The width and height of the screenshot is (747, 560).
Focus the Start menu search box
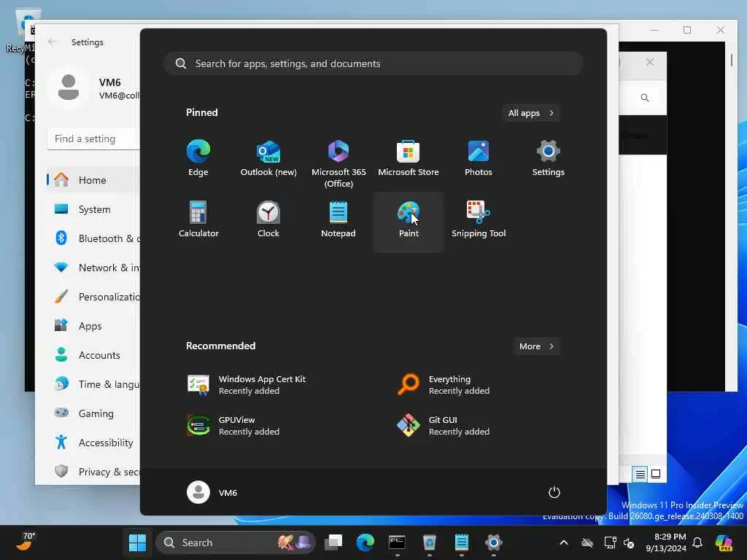point(373,64)
